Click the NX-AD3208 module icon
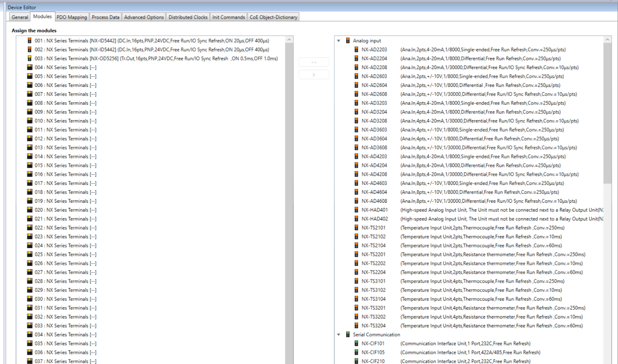Image resolution: width=618 pixels, height=364 pixels. pos(356,121)
